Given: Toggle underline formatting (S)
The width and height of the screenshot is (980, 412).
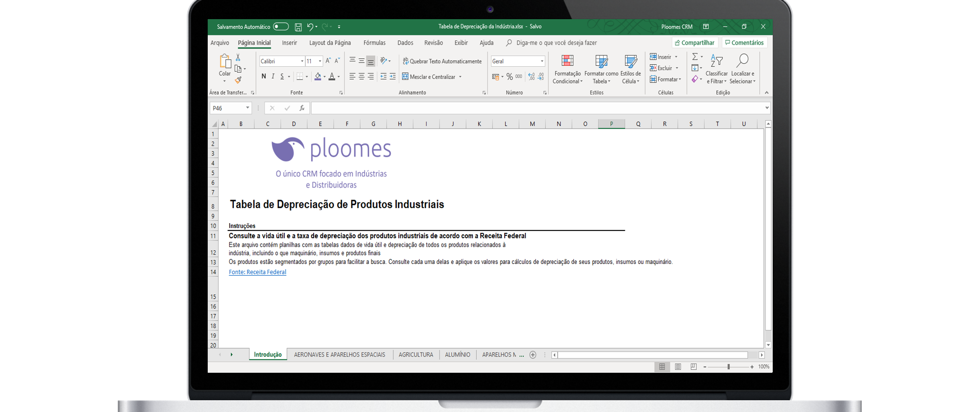Looking at the screenshot, I should [x=282, y=77].
